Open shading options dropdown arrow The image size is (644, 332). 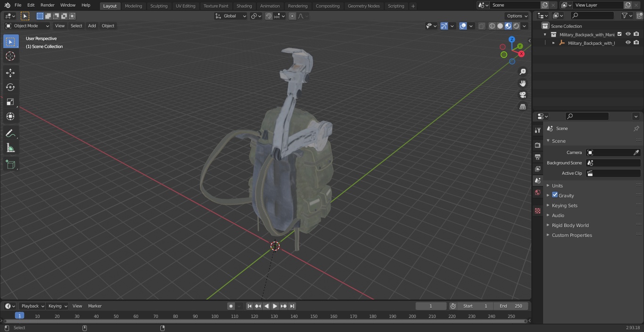(x=525, y=26)
